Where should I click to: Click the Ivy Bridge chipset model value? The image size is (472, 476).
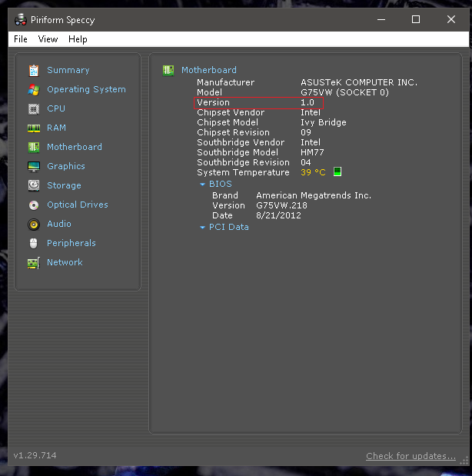(324, 122)
